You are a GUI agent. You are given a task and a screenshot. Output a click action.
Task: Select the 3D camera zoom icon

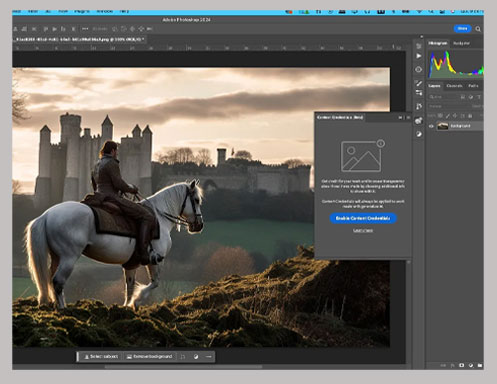150,29
